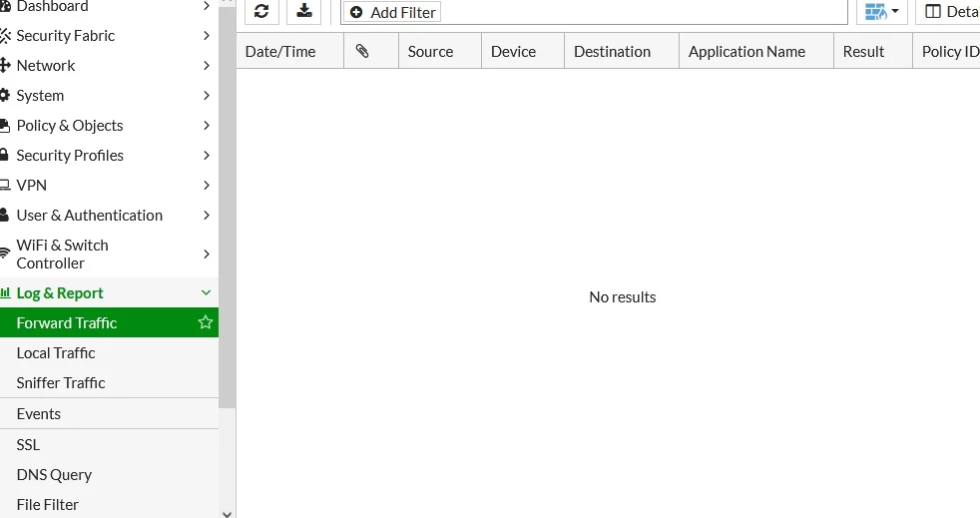Image resolution: width=980 pixels, height=518 pixels.
Task: Click Security Fabric sidebar icon
Action: click(x=5, y=36)
